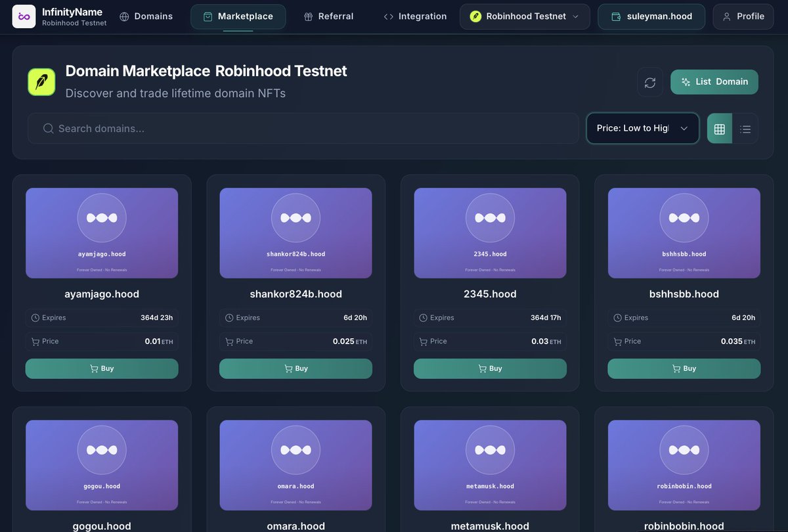This screenshot has height=532, width=788.
Task: Click the suleyman.hood wallet button
Action: pyautogui.click(x=651, y=16)
